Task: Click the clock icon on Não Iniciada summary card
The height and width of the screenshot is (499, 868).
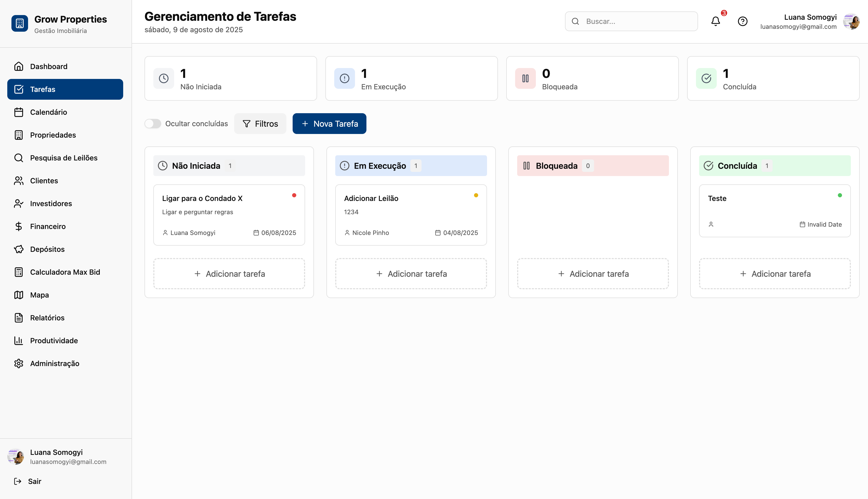Action: [163, 78]
